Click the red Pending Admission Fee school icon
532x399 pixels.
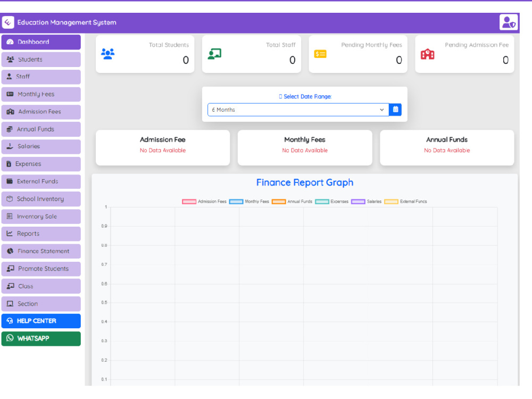tap(428, 54)
